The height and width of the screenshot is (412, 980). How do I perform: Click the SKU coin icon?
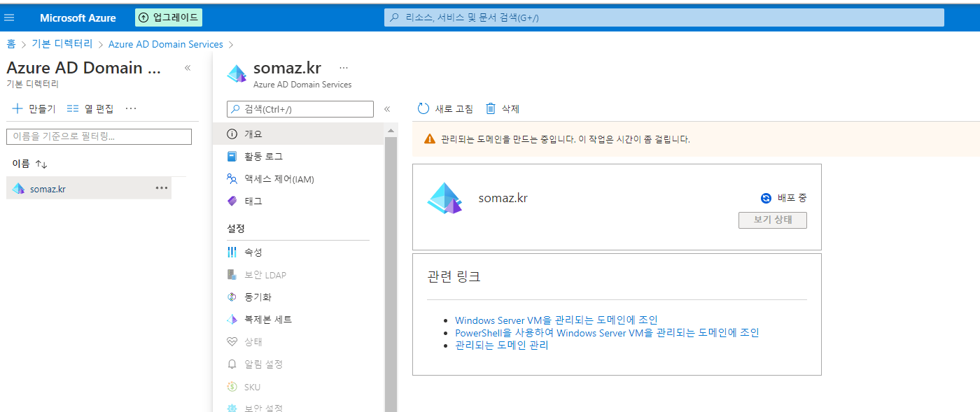click(232, 387)
